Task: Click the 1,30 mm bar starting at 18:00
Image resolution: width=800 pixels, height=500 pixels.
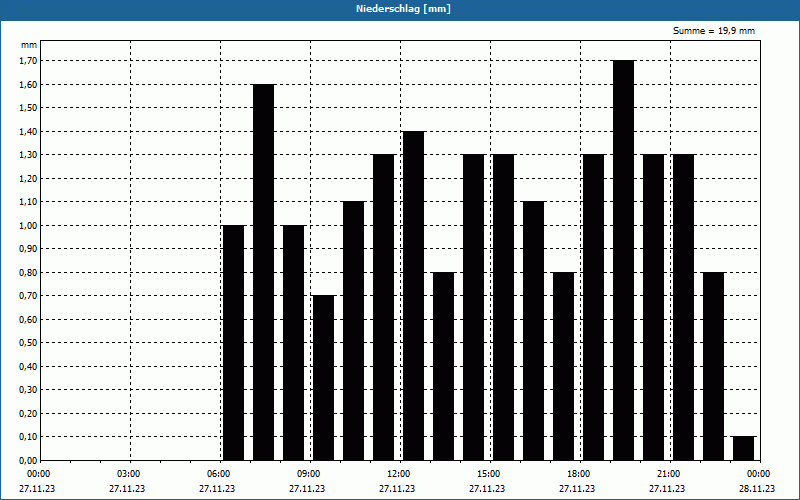Action: click(593, 307)
